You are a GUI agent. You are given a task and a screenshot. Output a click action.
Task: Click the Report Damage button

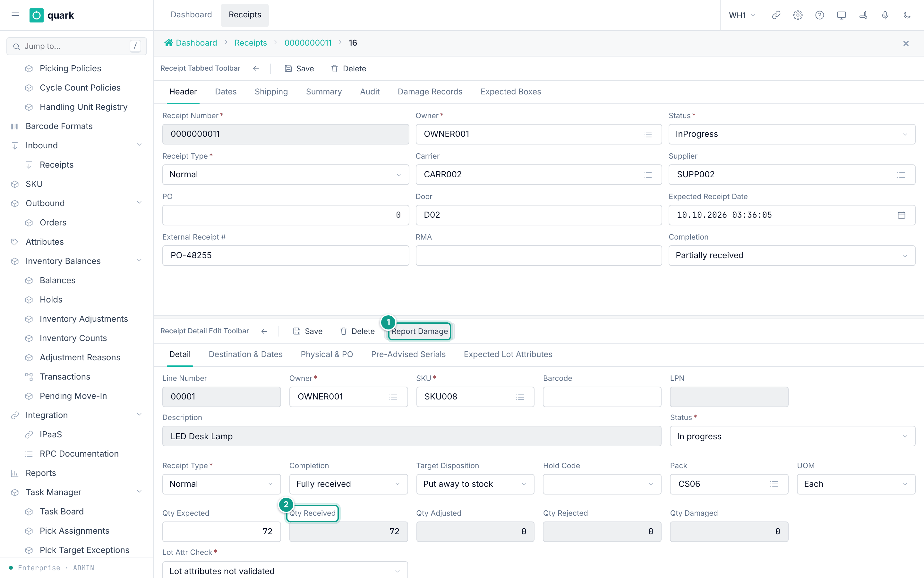(x=420, y=331)
